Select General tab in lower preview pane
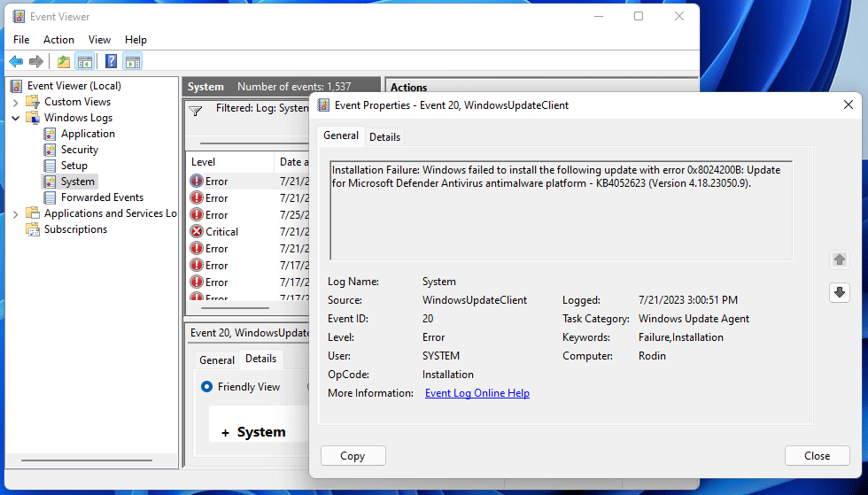This screenshot has width=868, height=495. [x=216, y=360]
